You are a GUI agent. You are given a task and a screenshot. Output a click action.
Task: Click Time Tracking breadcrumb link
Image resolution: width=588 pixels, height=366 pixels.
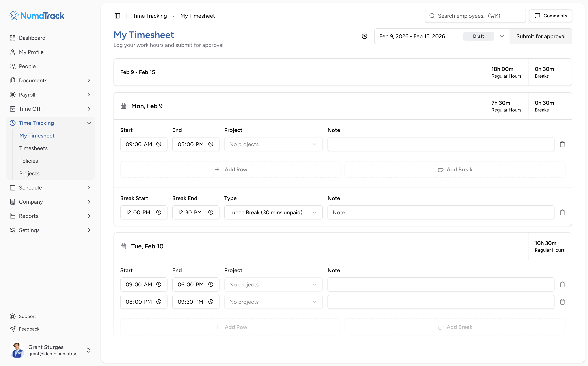coord(150,16)
